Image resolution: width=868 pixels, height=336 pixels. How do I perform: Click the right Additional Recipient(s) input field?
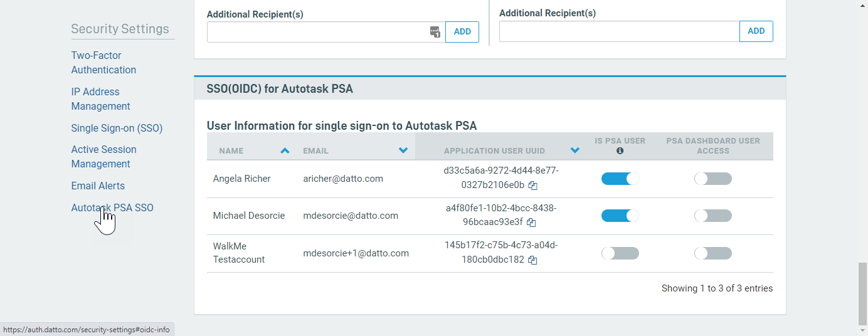click(x=619, y=31)
